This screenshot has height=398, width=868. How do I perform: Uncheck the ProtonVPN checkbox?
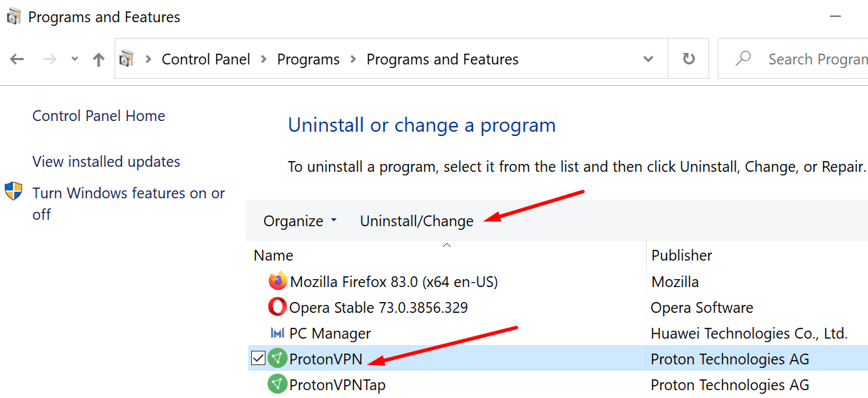click(x=258, y=358)
